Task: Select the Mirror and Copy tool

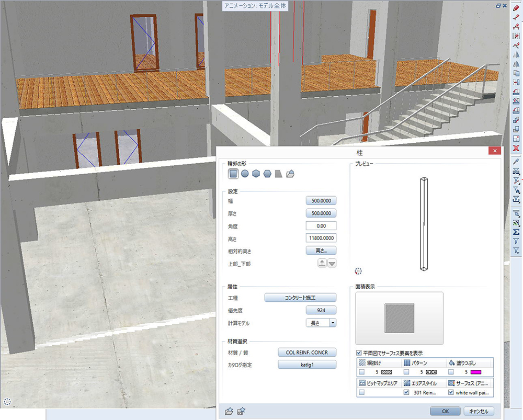Action: pos(516,64)
